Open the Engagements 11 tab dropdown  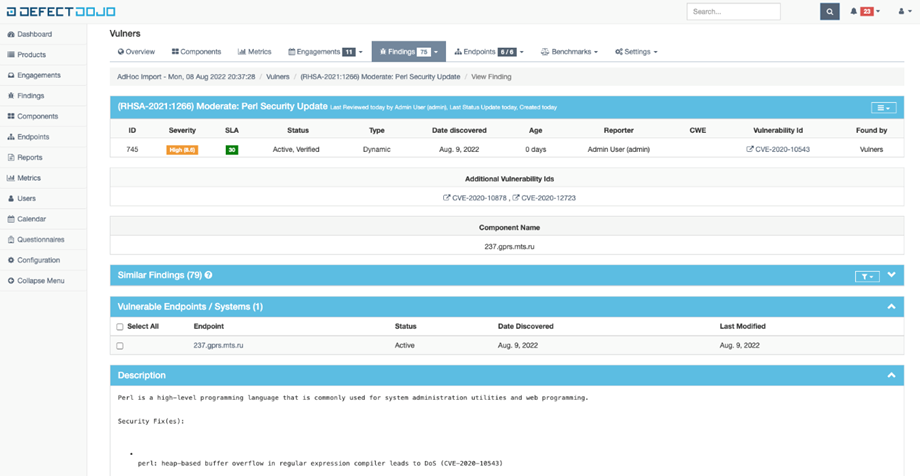[x=325, y=52]
